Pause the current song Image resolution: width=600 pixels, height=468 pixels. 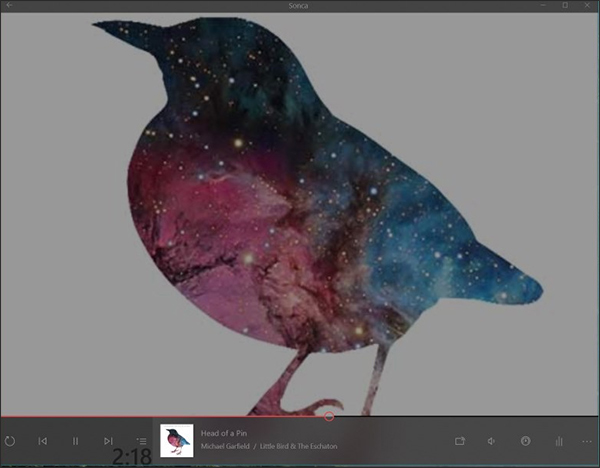click(x=76, y=441)
